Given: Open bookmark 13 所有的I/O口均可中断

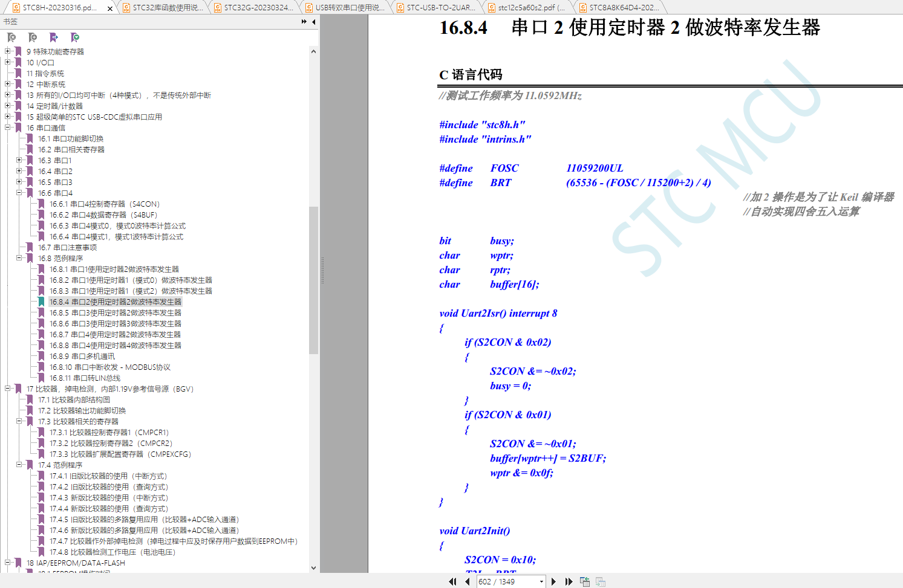Looking at the screenshot, I should (x=119, y=95).
